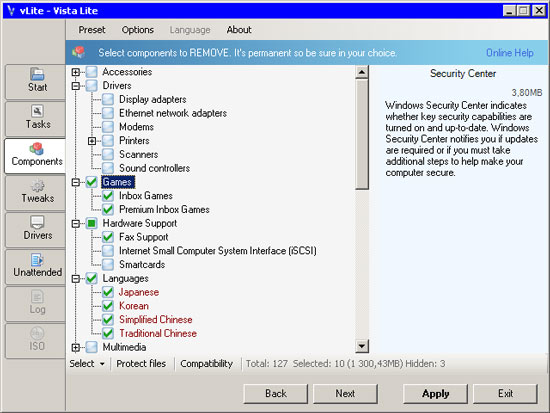Click the Apply button
The width and height of the screenshot is (550, 413).
(x=435, y=394)
